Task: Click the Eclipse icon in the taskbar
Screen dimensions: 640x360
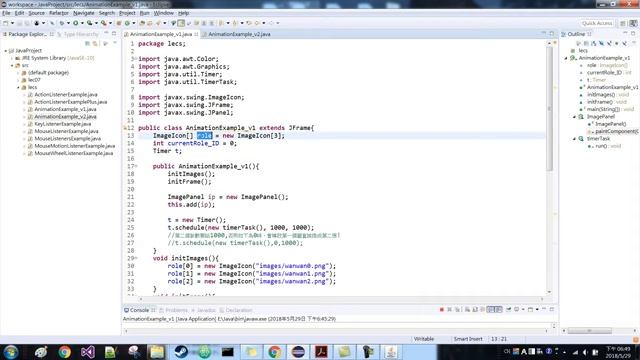Action: (298, 352)
